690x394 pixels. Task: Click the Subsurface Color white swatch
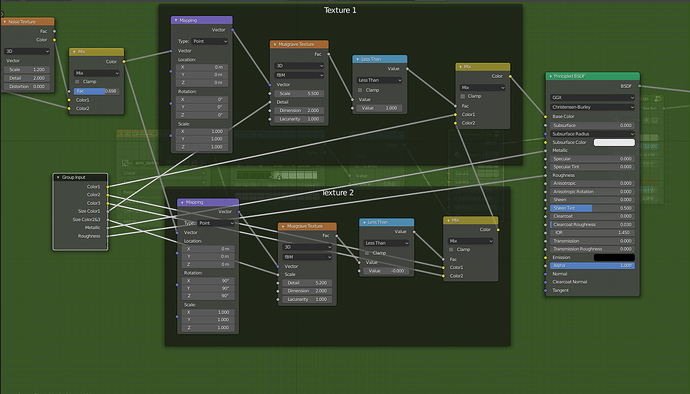coord(614,142)
